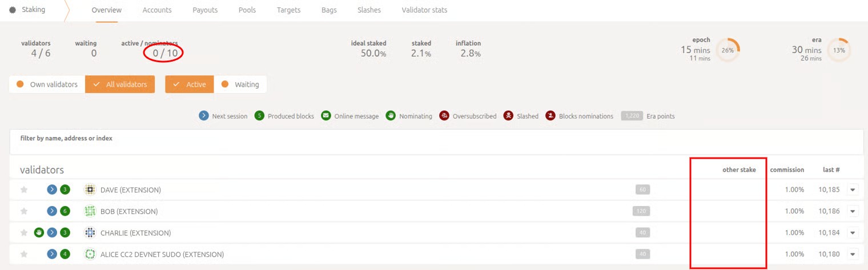This screenshot has width=868, height=270.
Task: Click BOB's green produced blocks badge
Action: click(x=65, y=211)
